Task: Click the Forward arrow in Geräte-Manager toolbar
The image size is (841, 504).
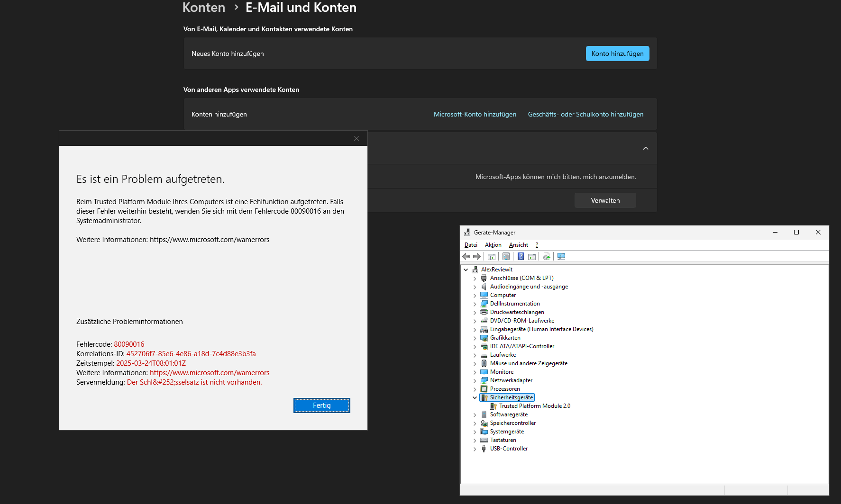Action: click(x=477, y=256)
